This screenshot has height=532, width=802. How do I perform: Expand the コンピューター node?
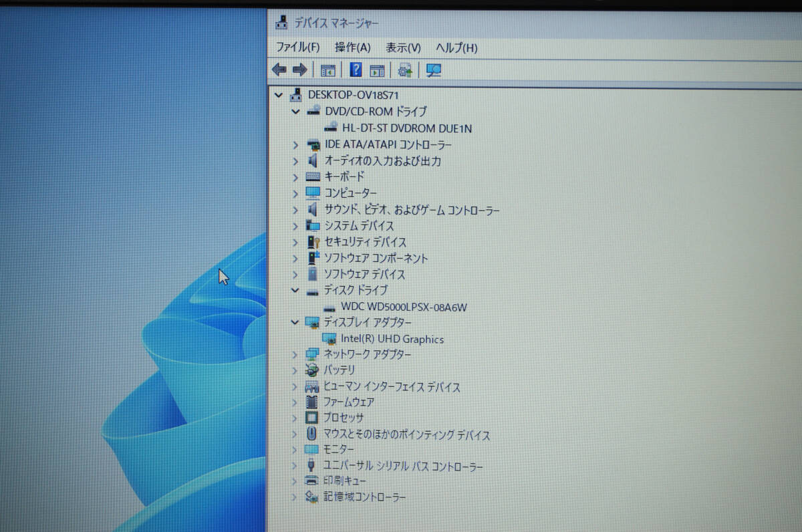point(295,193)
